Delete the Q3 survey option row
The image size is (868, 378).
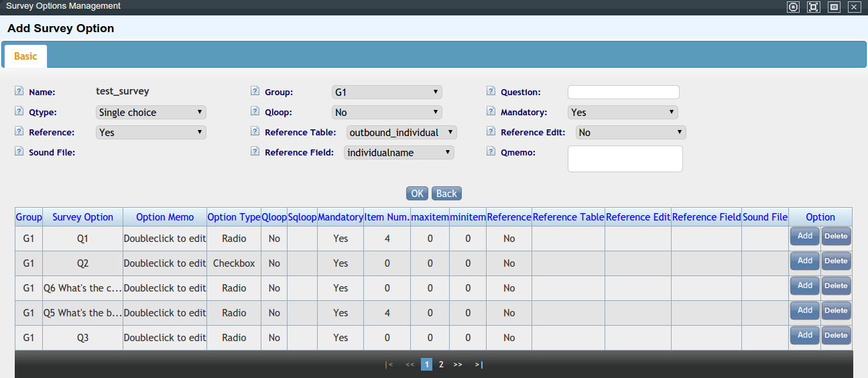point(836,335)
